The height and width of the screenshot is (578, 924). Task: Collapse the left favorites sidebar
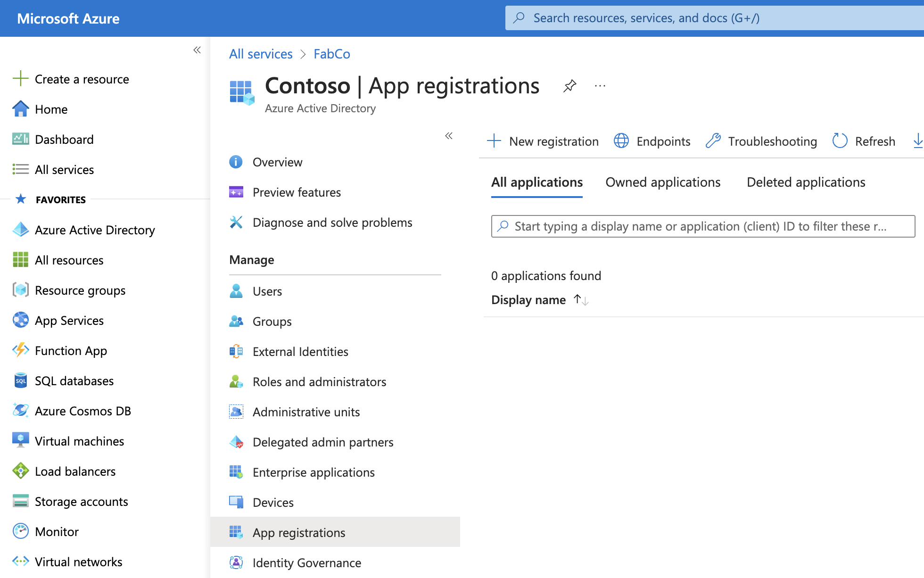click(197, 50)
